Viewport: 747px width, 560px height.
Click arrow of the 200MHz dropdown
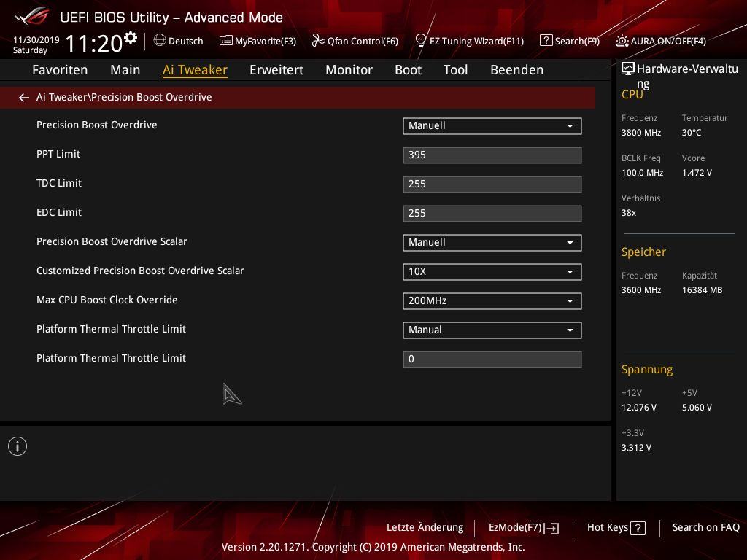[570, 301]
